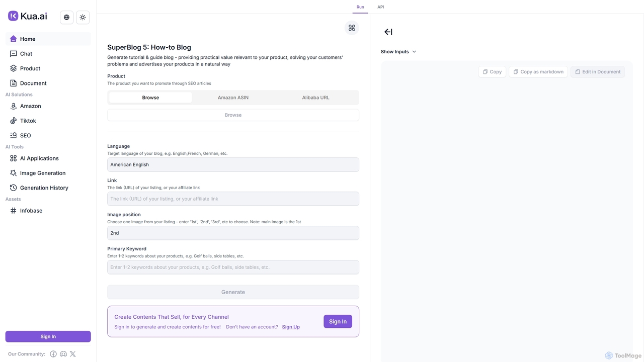
Task: Click the document icon in Edit in Document
Action: (578, 72)
